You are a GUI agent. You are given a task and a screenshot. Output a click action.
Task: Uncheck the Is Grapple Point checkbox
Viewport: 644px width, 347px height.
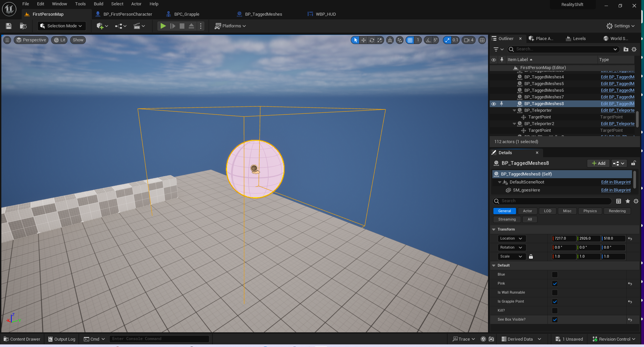[x=555, y=302]
